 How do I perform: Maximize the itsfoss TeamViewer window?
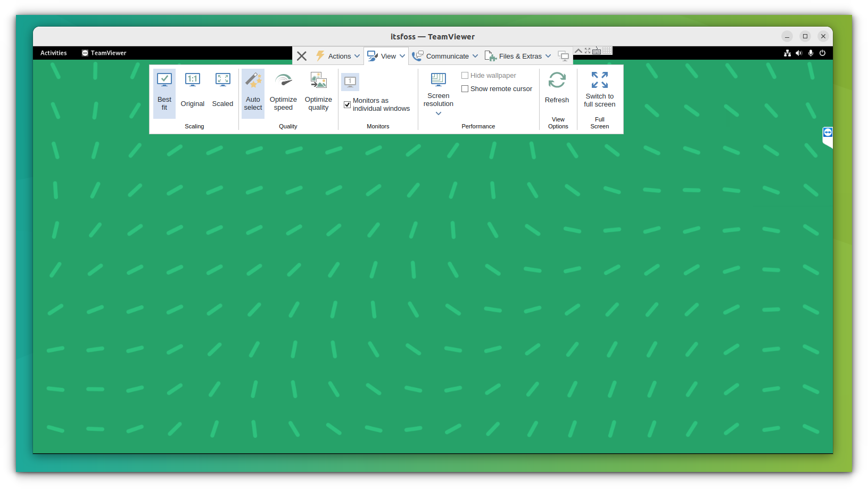pos(805,36)
